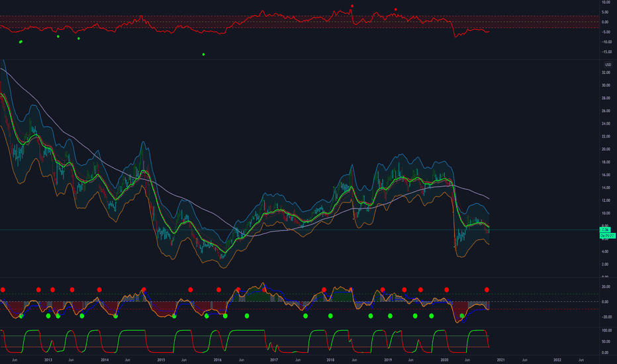Click the 2022 label on the time axis
617x364 pixels.
[x=557, y=359]
